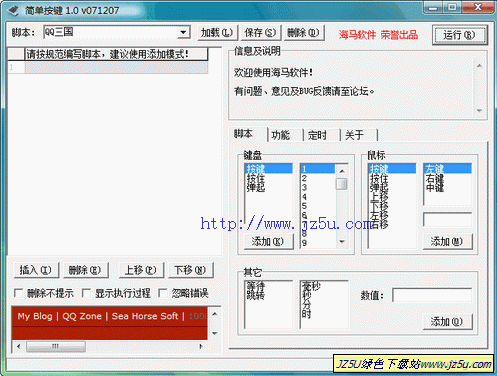
Task: Open the Sea Horse Soft link
Action: point(145,316)
